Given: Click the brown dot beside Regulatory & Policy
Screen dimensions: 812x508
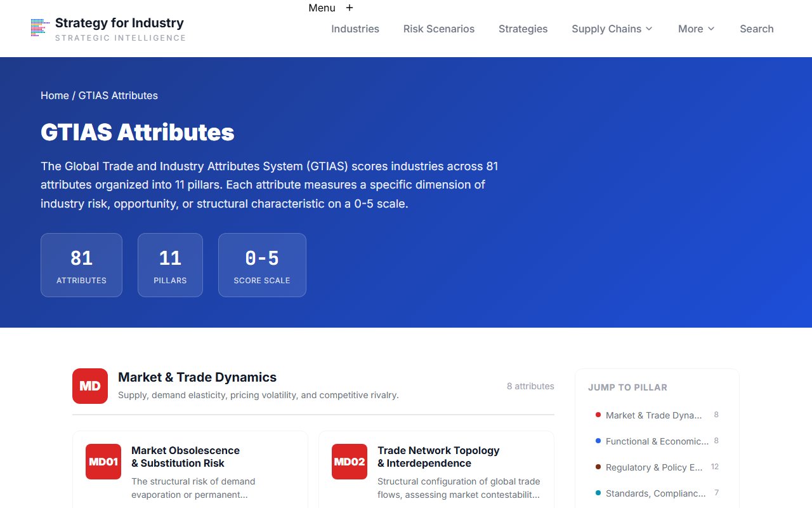Looking at the screenshot, I should 598,467.
